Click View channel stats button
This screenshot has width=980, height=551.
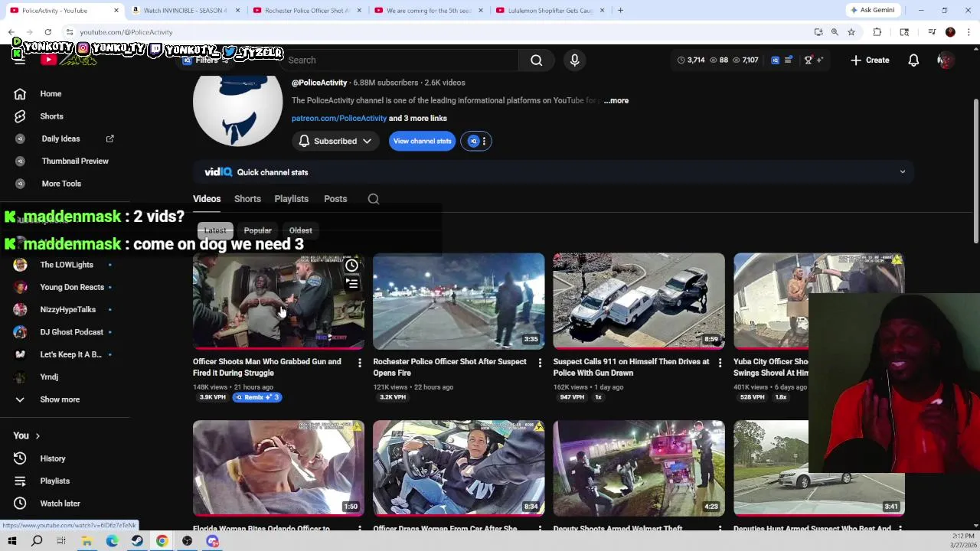click(422, 141)
